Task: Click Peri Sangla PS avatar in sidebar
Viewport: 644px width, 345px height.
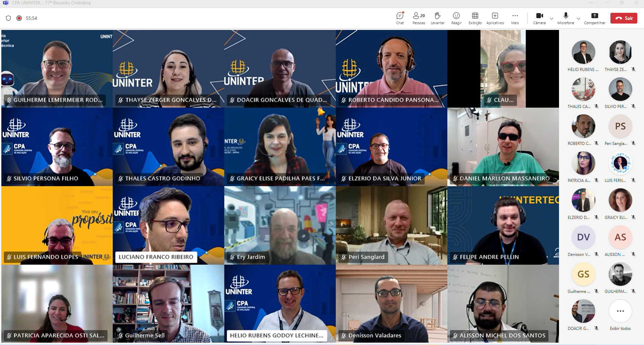Action: (620, 126)
